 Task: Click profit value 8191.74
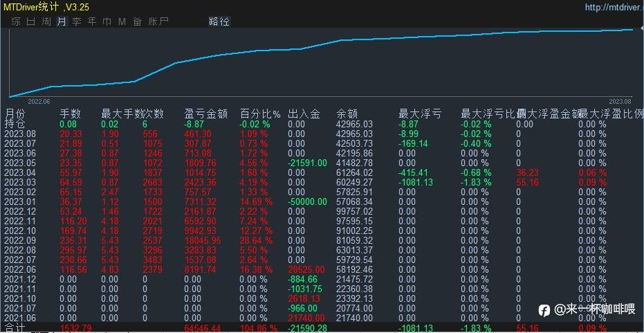201,270
